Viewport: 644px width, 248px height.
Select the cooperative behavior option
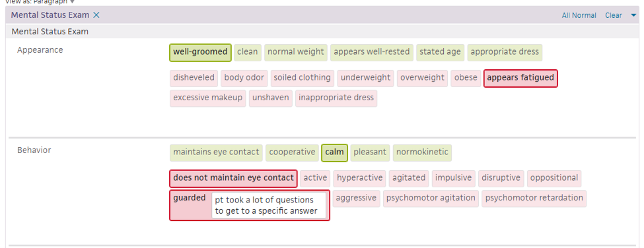[292, 152]
